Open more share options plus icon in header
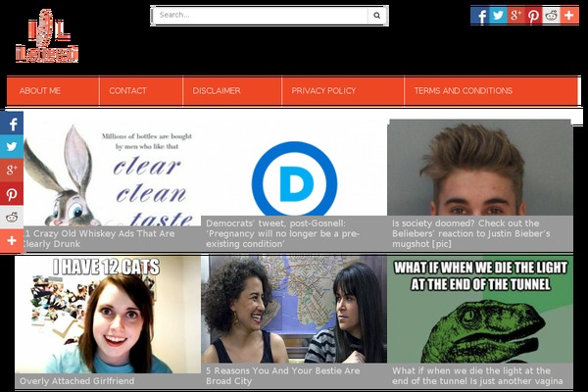This screenshot has height=392, width=588. click(x=569, y=16)
